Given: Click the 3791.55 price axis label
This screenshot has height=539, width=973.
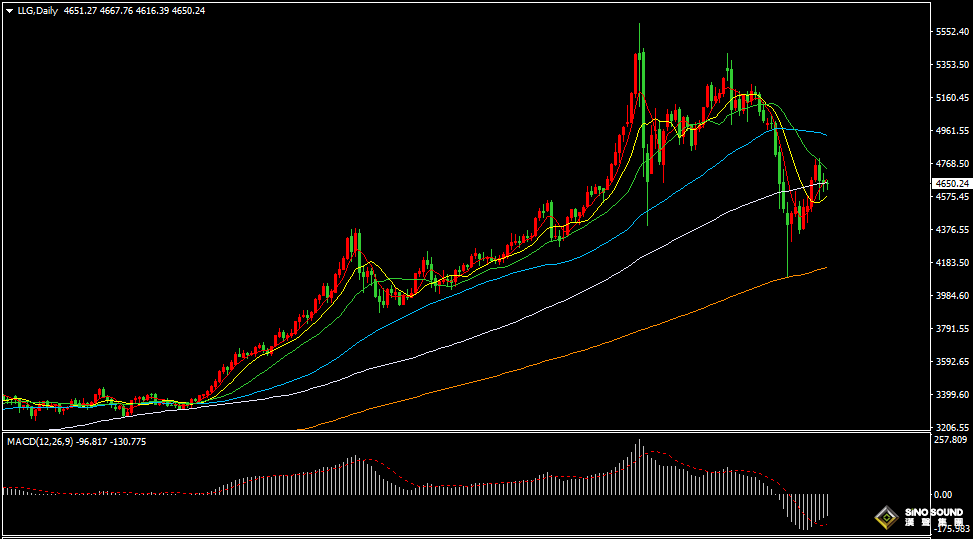Looking at the screenshot, I should [951, 329].
